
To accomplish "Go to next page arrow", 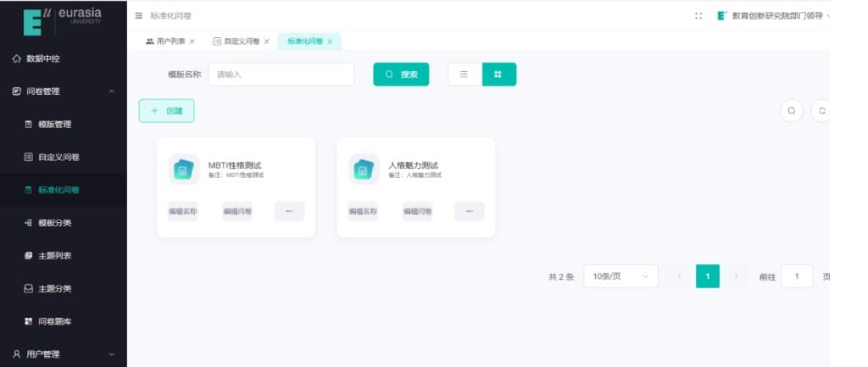I will tap(737, 276).
